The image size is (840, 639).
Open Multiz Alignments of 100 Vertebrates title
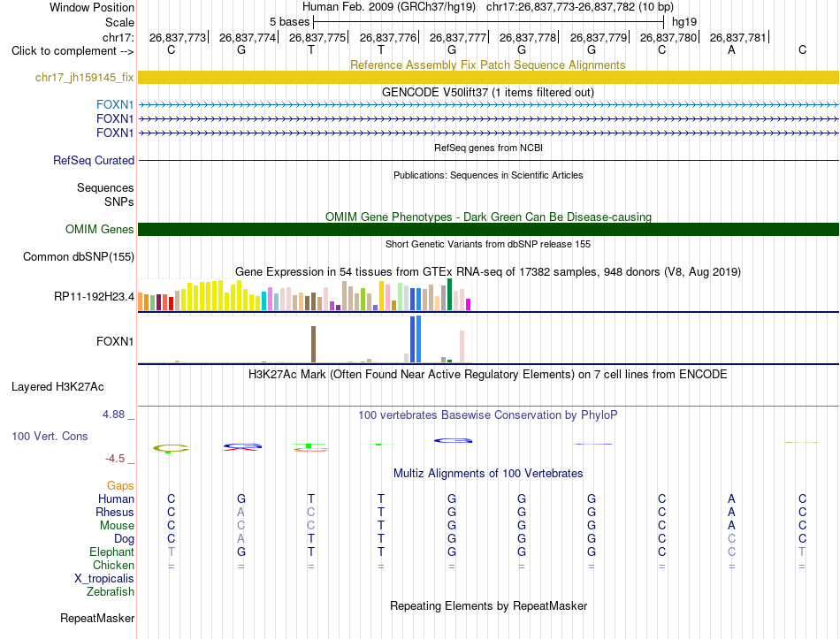[488, 474]
